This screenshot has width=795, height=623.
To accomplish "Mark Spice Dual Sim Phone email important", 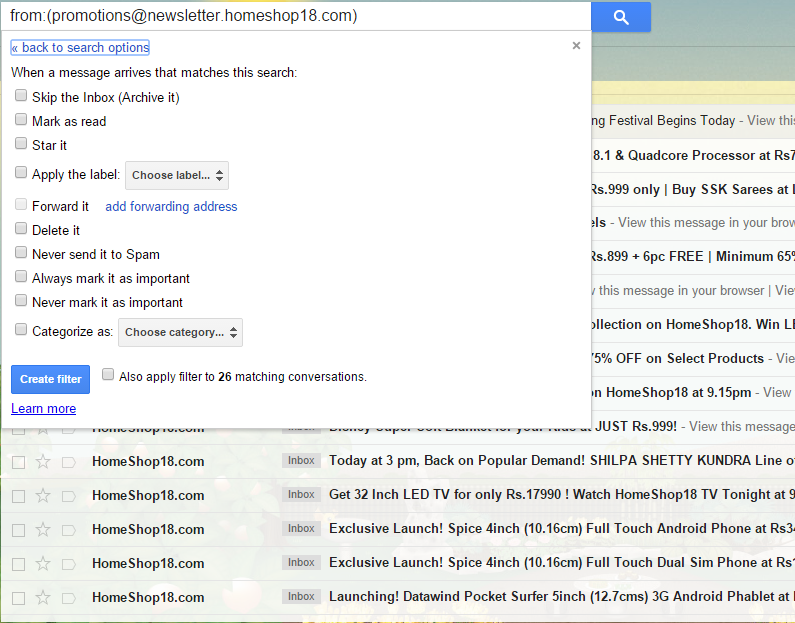I will pyautogui.click(x=68, y=563).
